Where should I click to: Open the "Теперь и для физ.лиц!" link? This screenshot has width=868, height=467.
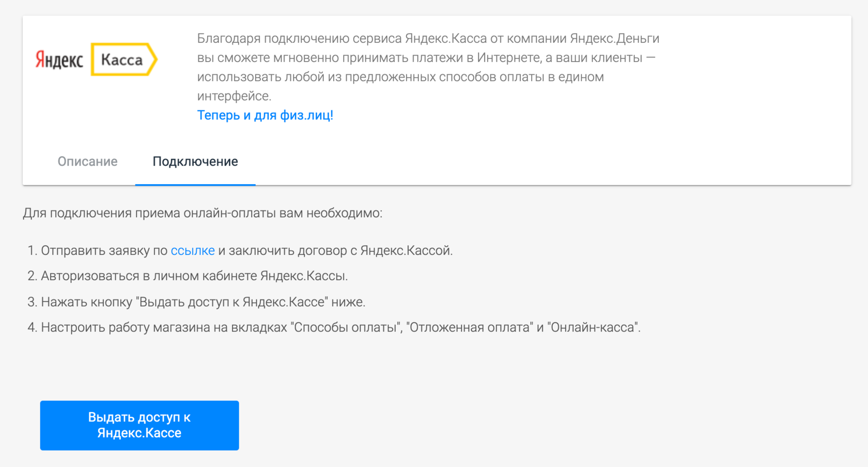(265, 115)
